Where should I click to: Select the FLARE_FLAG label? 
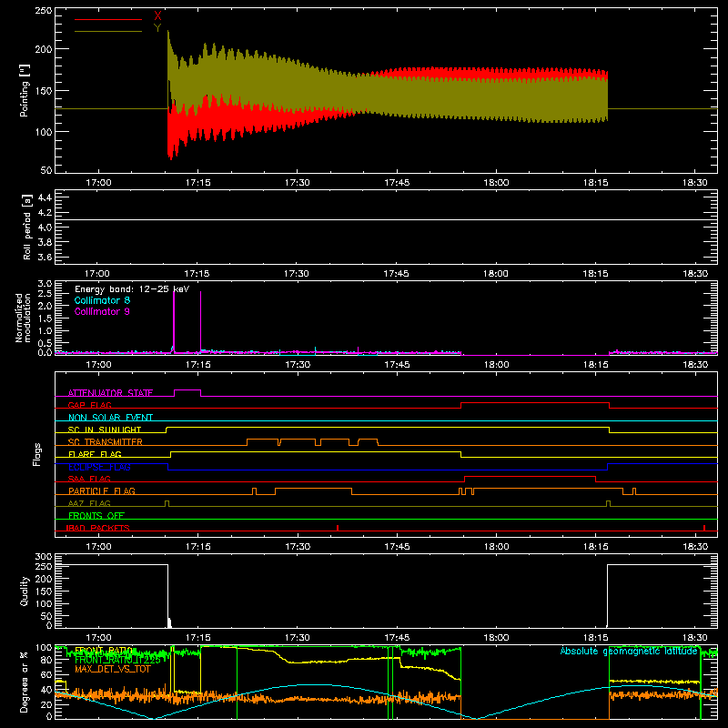click(x=95, y=454)
